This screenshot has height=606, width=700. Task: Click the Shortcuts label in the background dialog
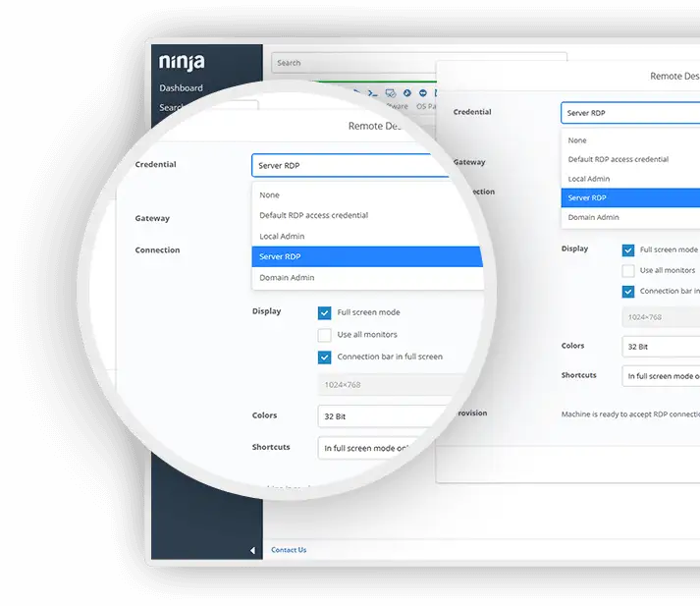578,375
